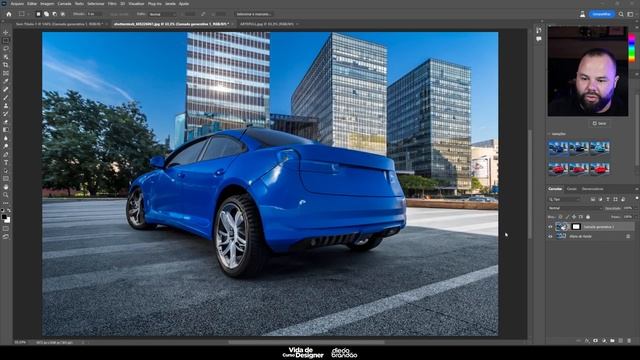Open the Filtro menu
The image size is (640, 360).
[x=112, y=4]
